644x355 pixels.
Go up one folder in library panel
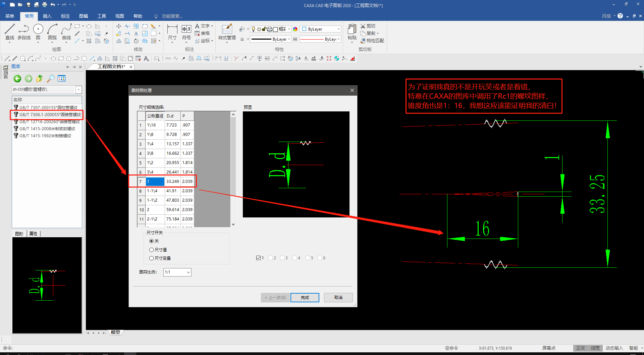pyautogui.click(x=40, y=79)
